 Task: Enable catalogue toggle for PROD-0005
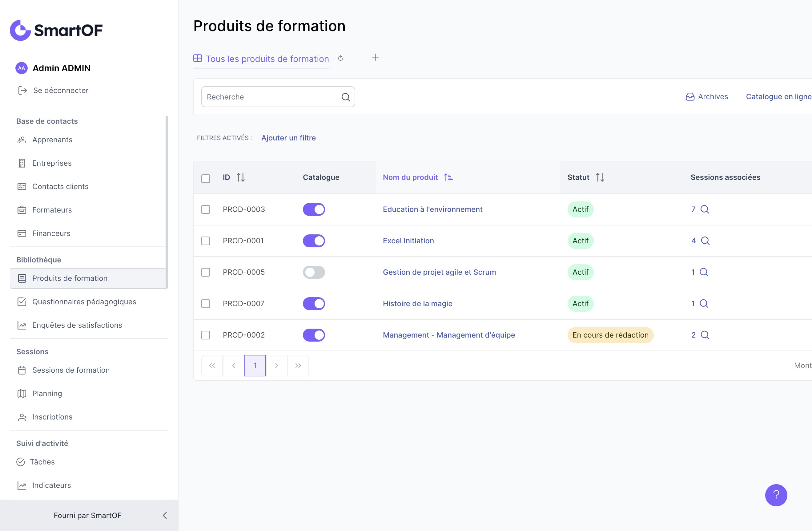[x=314, y=272]
